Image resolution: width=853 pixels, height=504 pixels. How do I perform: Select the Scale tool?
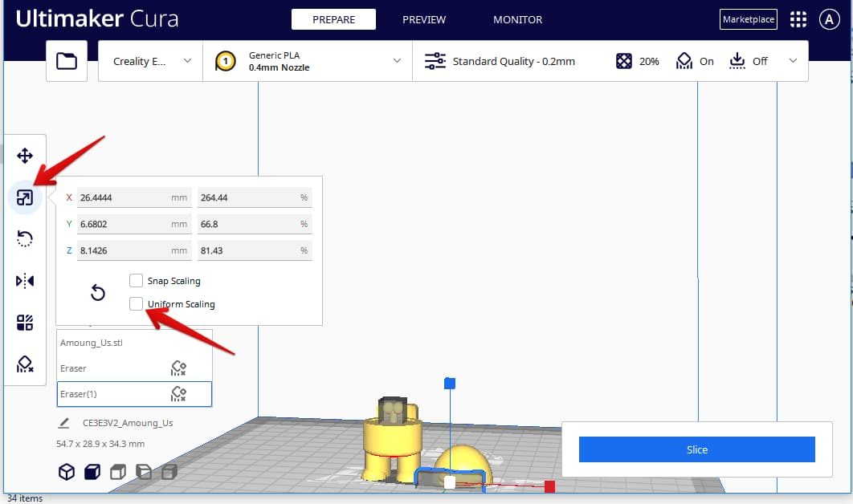24,197
